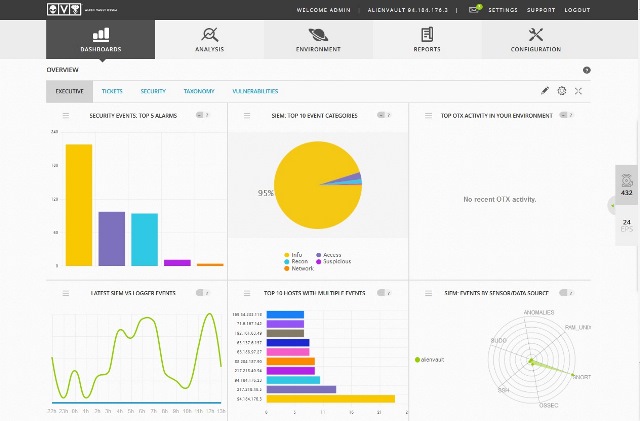The image size is (640, 421).
Task: Open dashboard gear options icon
Action: tap(562, 91)
